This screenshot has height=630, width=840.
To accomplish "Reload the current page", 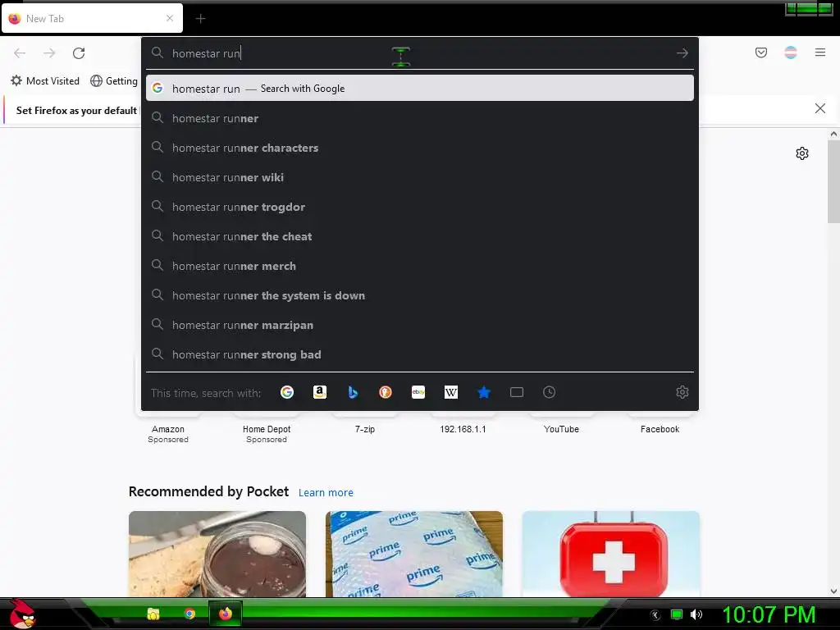I will click(79, 53).
